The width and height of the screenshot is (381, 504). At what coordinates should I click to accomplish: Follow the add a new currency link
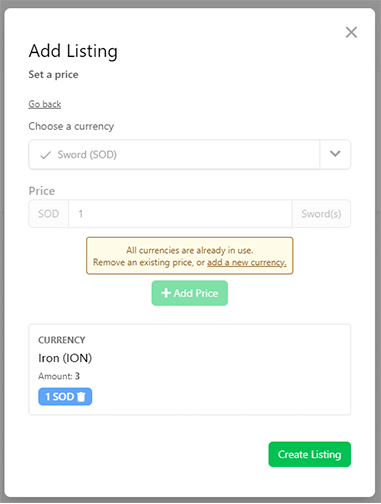[x=247, y=262]
